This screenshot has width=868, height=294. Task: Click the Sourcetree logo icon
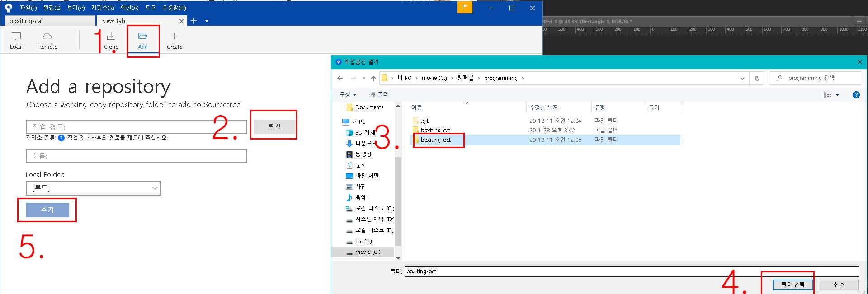point(8,8)
